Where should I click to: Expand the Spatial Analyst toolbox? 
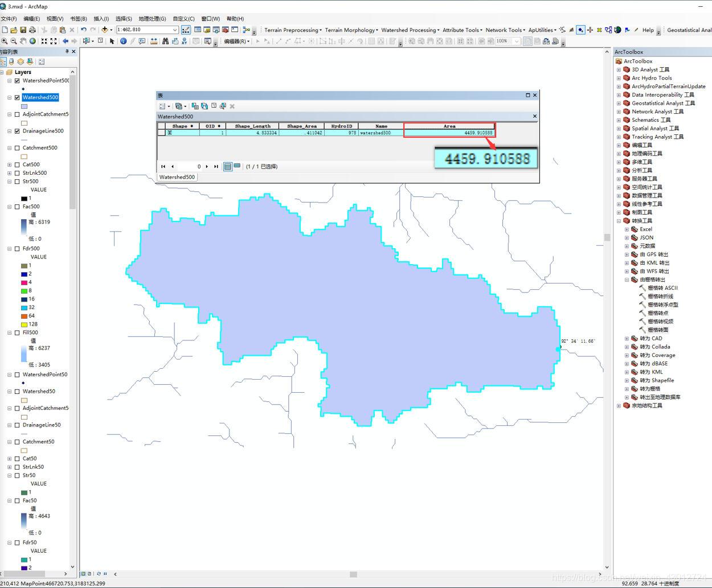coord(619,129)
